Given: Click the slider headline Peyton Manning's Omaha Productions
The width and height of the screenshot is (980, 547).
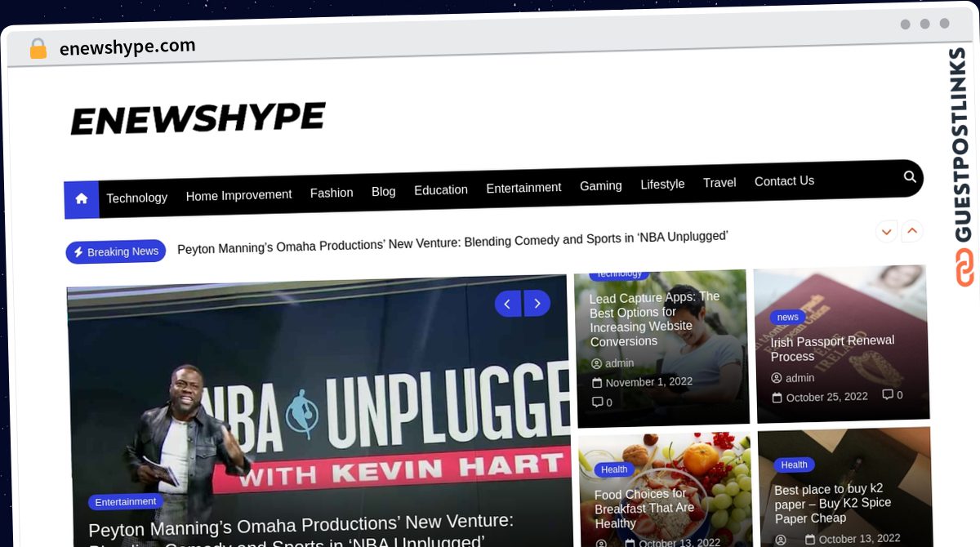Looking at the screenshot, I should 301,529.
